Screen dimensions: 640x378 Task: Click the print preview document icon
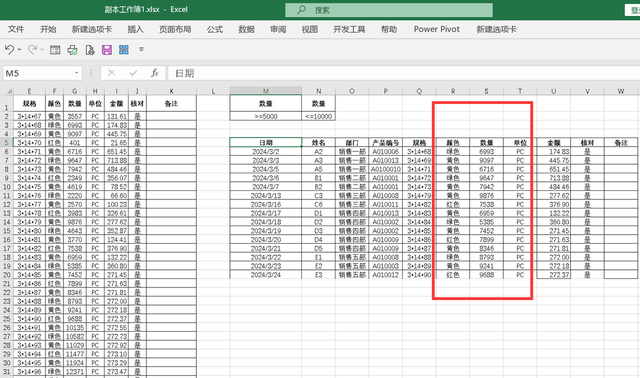click(x=90, y=50)
